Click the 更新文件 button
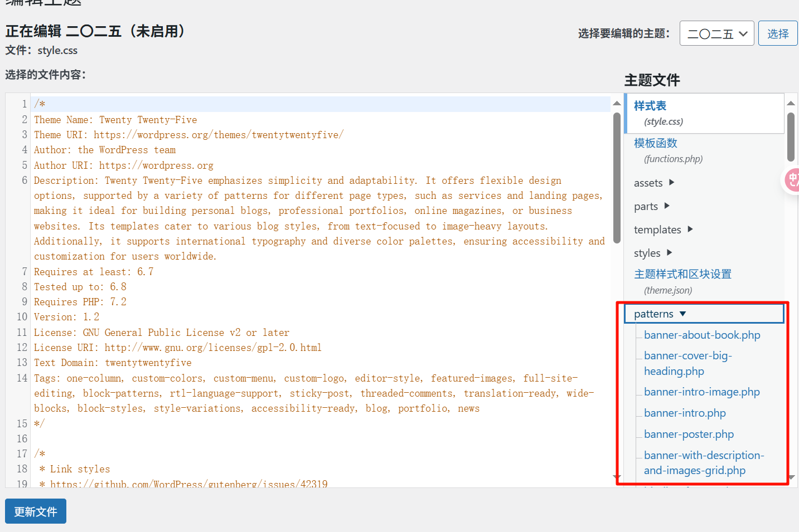 36,511
